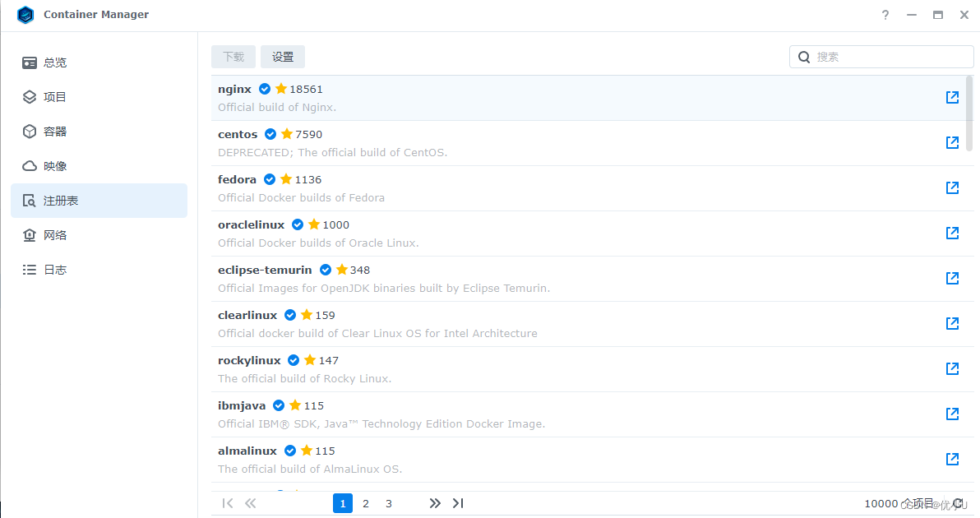Open external link for centos image

(x=952, y=142)
